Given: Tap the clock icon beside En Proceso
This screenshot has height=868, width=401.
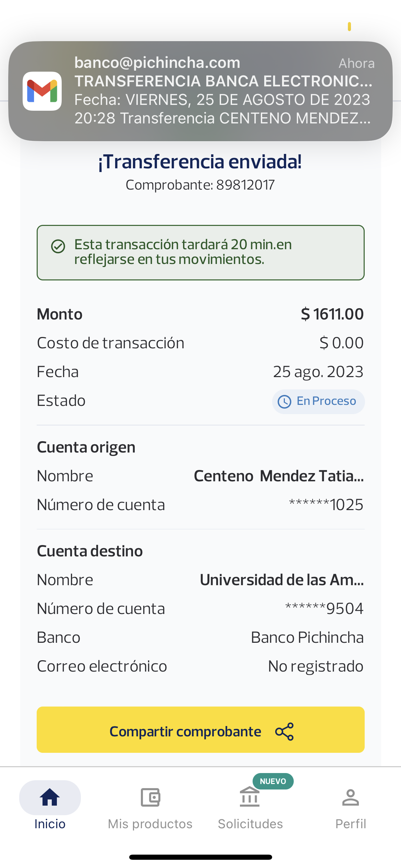Looking at the screenshot, I should [x=284, y=401].
